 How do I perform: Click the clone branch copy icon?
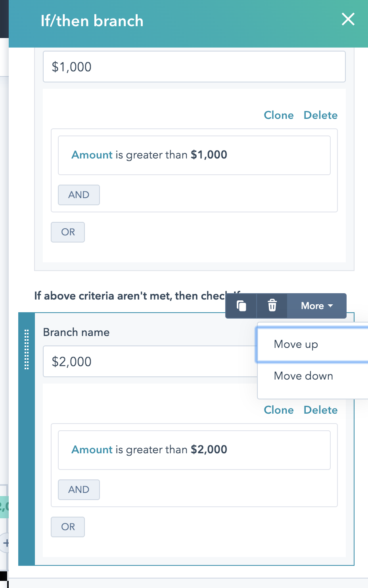241,306
